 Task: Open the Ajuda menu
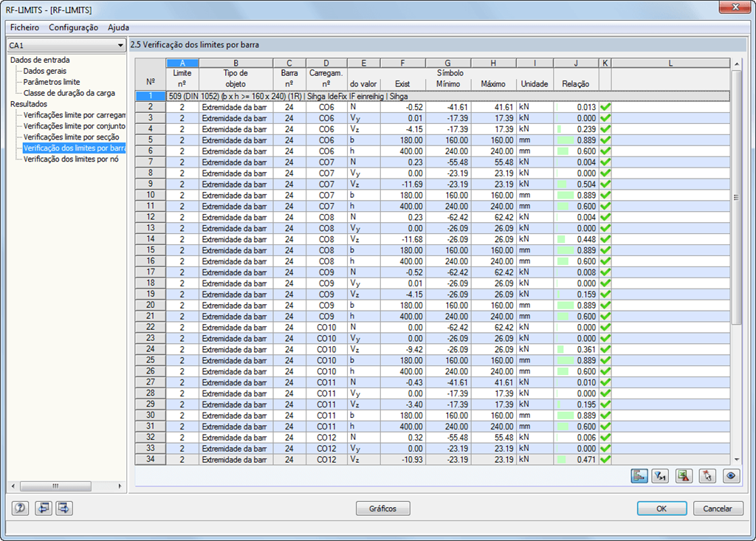[118, 27]
